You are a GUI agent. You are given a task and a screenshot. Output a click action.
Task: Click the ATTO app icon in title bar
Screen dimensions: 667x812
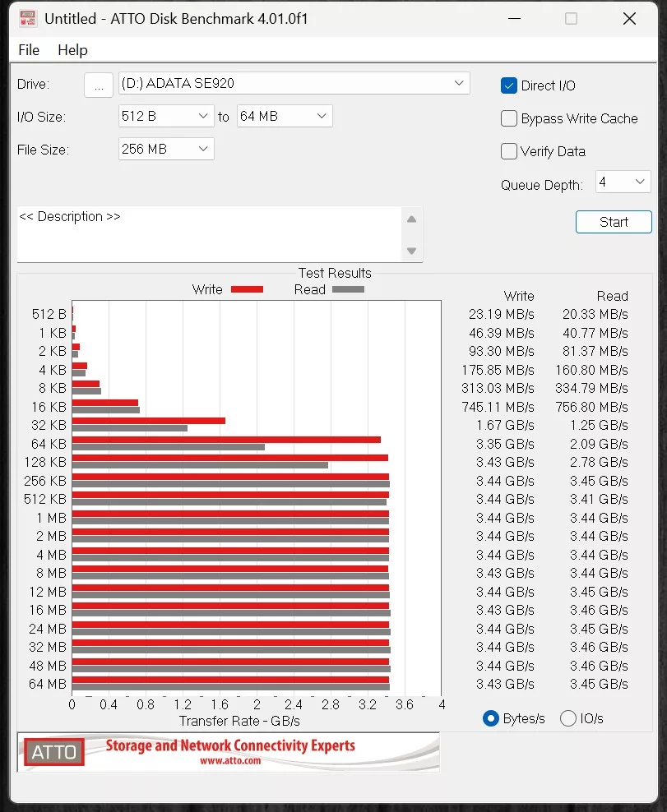pyautogui.click(x=28, y=19)
